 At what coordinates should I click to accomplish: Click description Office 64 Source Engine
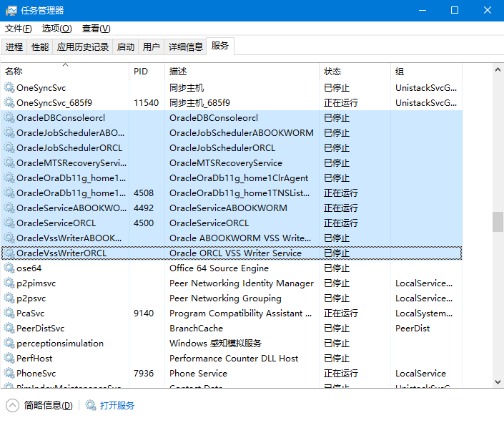pyautogui.click(x=219, y=268)
